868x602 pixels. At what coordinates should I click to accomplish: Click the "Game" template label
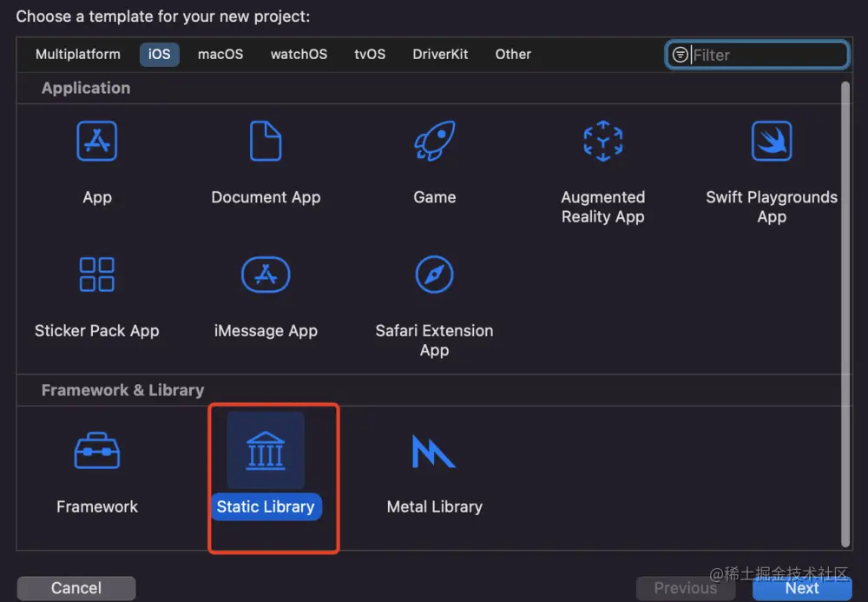coord(435,197)
